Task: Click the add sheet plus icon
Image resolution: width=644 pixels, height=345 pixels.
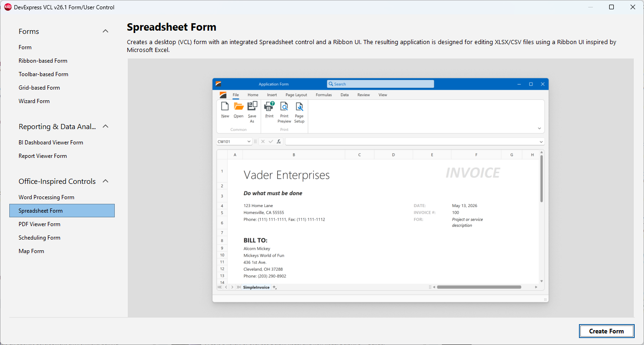Action: click(x=275, y=287)
